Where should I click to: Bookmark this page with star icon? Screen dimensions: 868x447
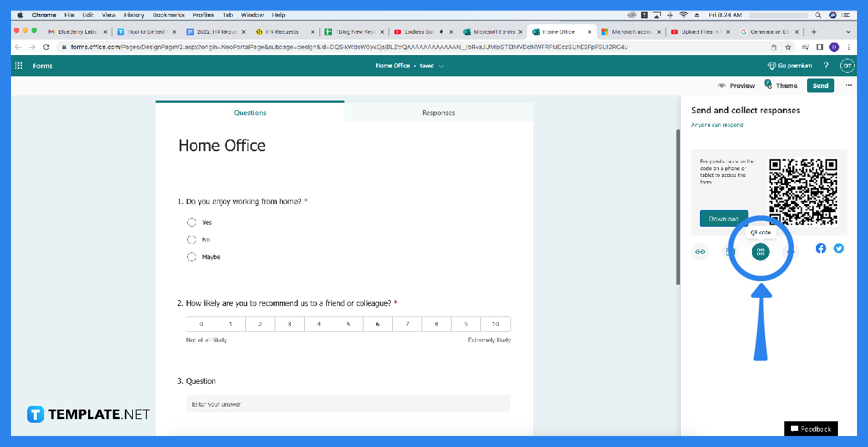tap(788, 47)
